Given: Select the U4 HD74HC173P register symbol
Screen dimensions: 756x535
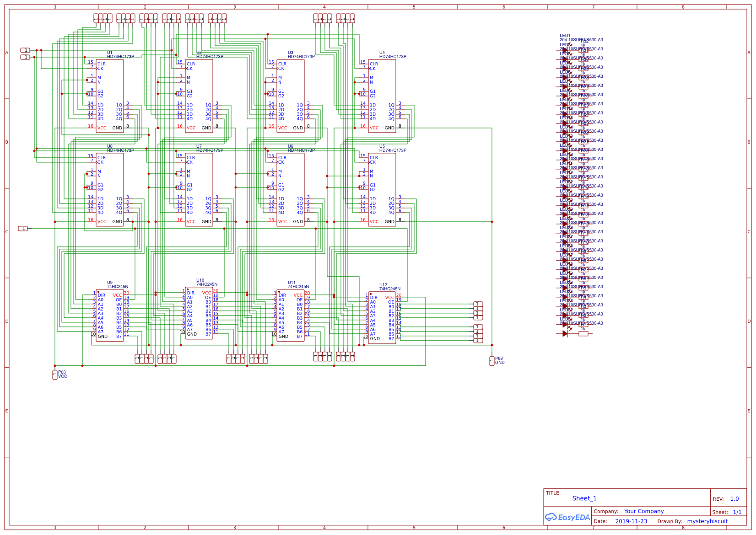Looking at the screenshot, I should 382,96.
